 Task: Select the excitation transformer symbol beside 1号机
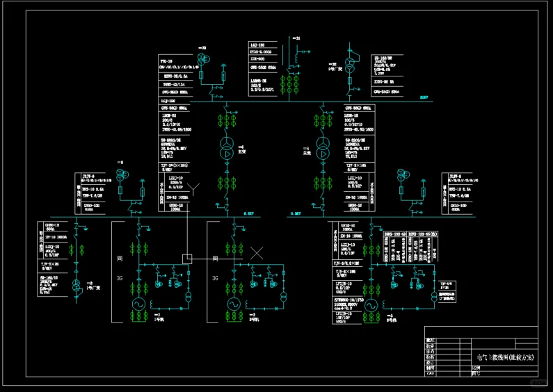189,297
